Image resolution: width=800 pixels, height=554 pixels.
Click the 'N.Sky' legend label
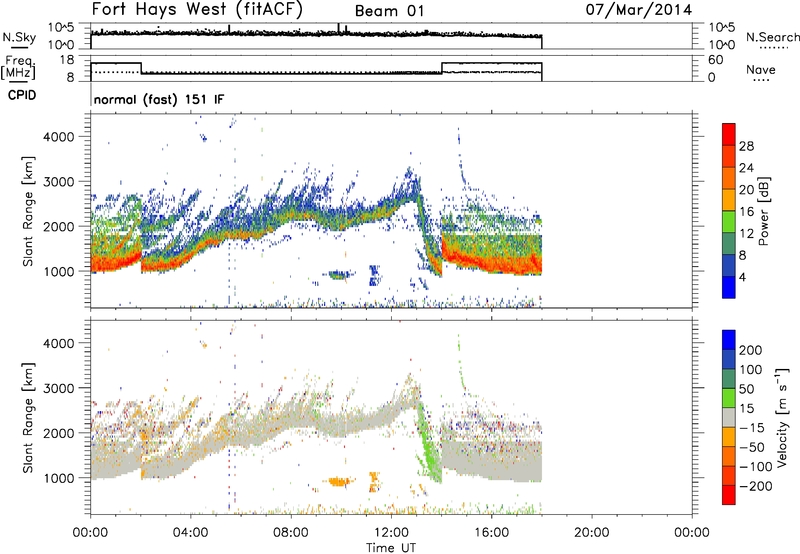[x=19, y=37]
